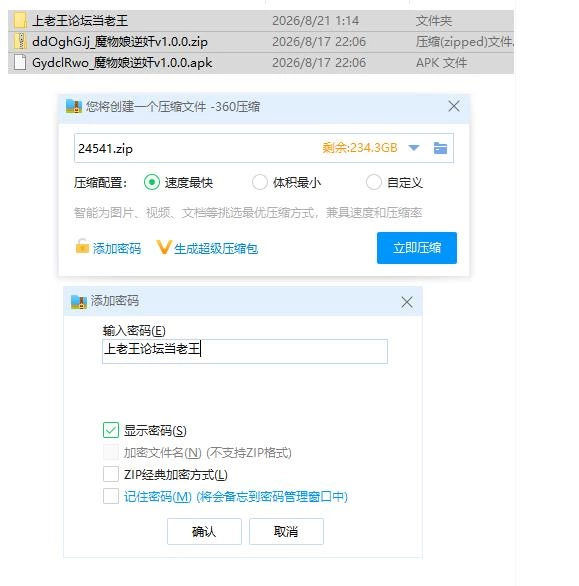Click the 取消 button

(x=286, y=531)
